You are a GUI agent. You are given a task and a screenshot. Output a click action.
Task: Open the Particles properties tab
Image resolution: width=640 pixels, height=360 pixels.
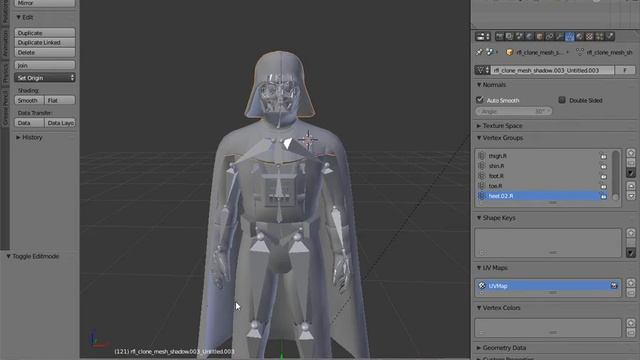point(600,37)
